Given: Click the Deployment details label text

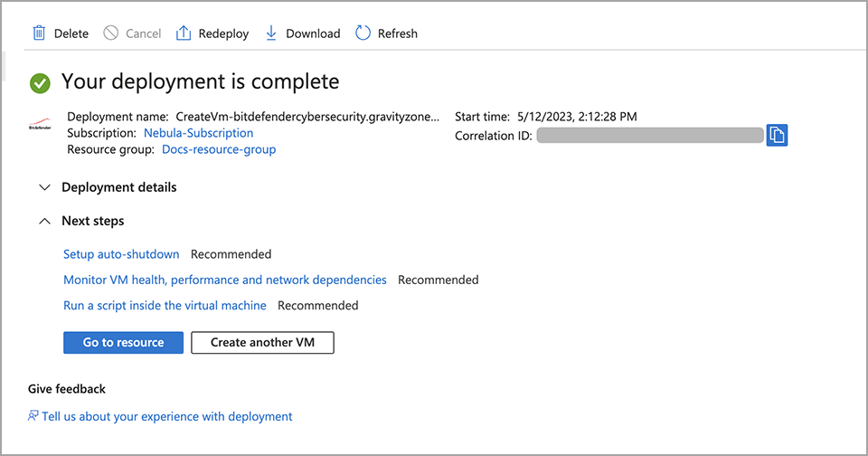Looking at the screenshot, I should click(x=119, y=187).
